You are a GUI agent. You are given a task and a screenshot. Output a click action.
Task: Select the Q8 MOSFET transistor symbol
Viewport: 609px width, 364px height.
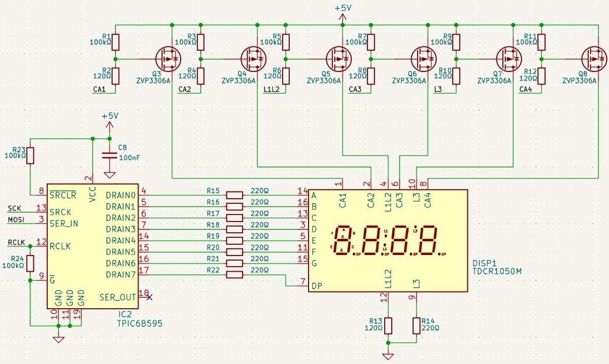click(x=594, y=59)
